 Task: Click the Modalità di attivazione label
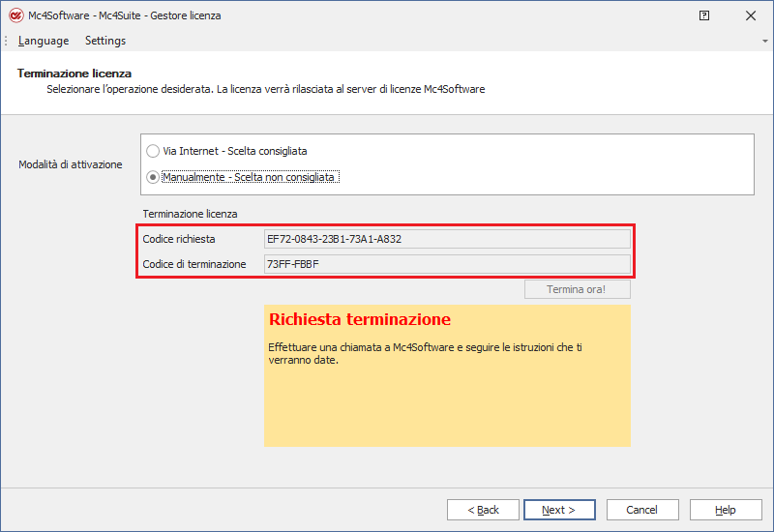[x=71, y=164]
